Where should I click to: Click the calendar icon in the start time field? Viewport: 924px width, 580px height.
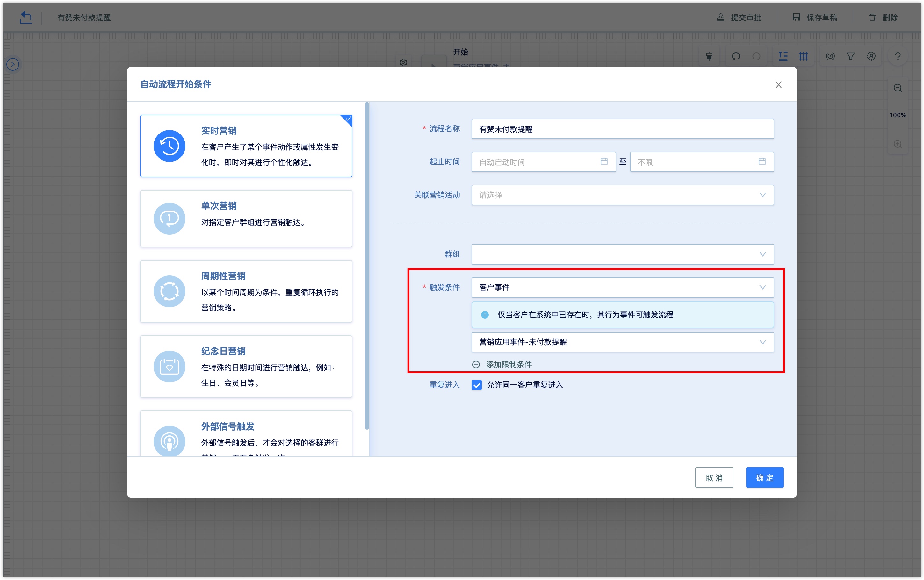coord(604,162)
